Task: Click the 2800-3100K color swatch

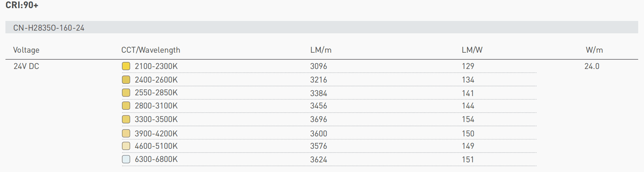Action: click(126, 106)
